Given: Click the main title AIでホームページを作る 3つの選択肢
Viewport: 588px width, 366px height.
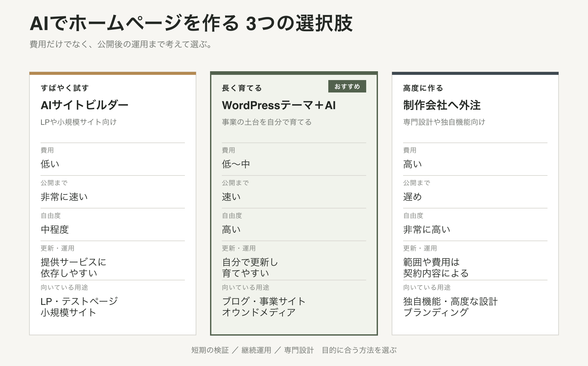Looking at the screenshot, I should pos(191,24).
